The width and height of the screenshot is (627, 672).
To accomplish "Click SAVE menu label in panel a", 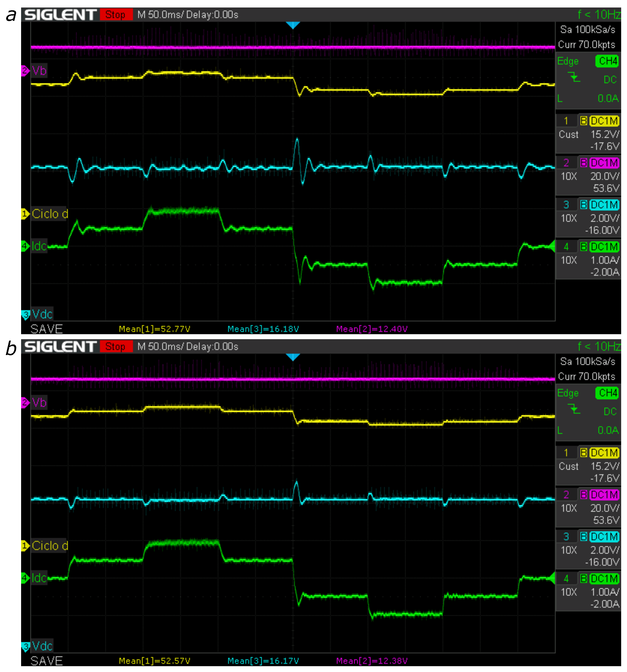I will [x=46, y=329].
